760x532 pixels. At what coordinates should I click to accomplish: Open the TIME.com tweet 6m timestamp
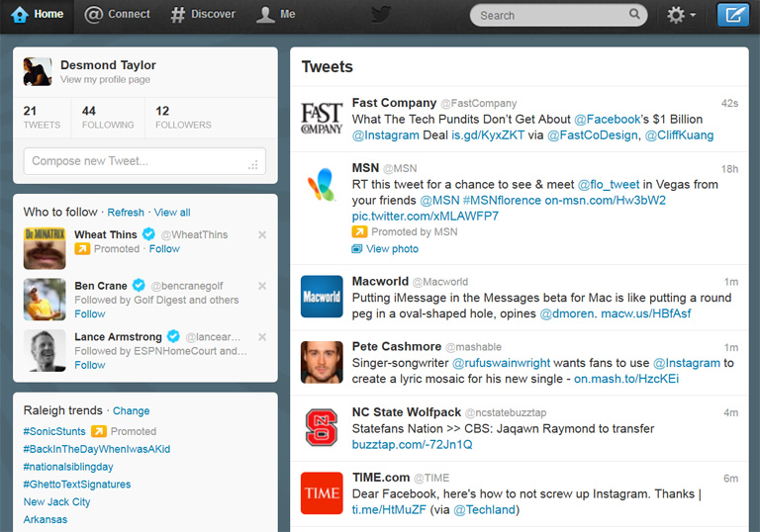coord(731,479)
